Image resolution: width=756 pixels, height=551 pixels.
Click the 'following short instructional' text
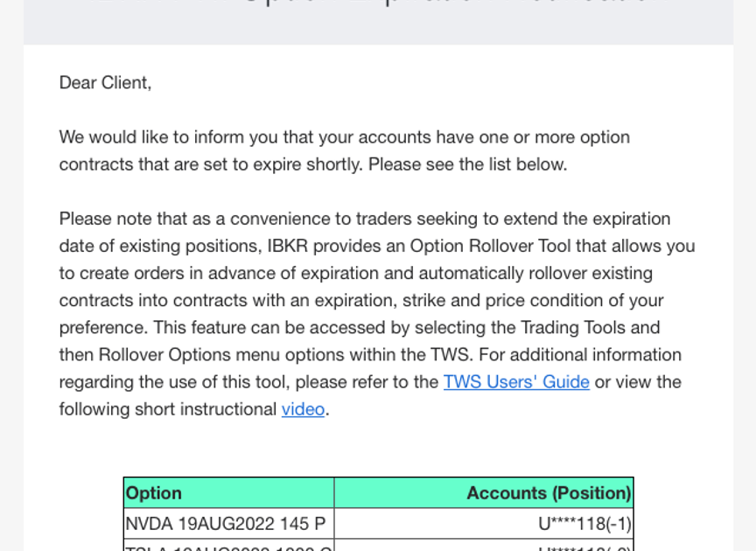[168, 409]
